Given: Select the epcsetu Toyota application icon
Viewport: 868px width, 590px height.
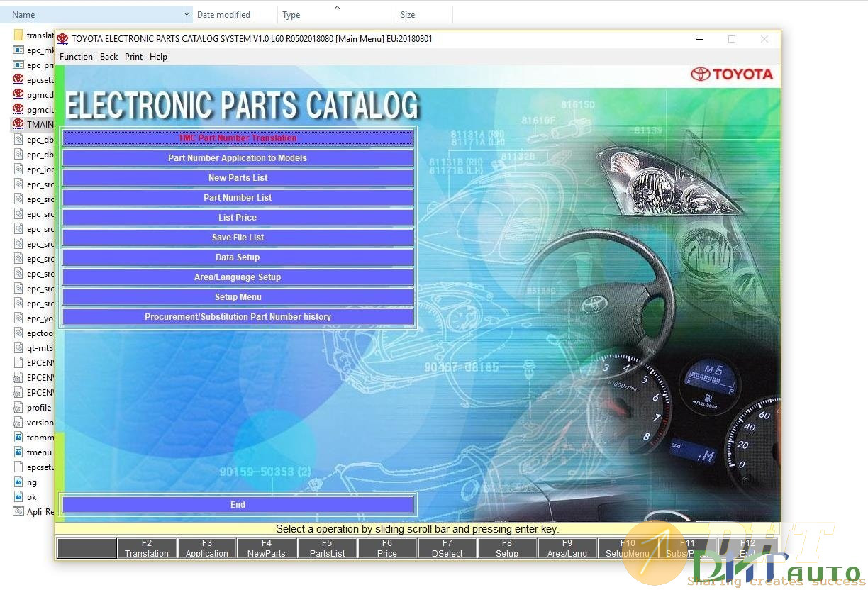Looking at the screenshot, I should point(19,79).
